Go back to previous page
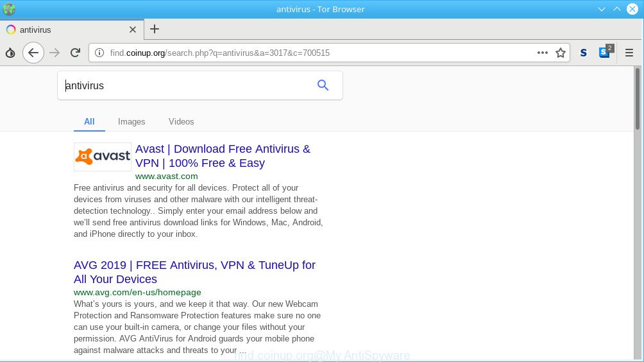 [x=33, y=53]
